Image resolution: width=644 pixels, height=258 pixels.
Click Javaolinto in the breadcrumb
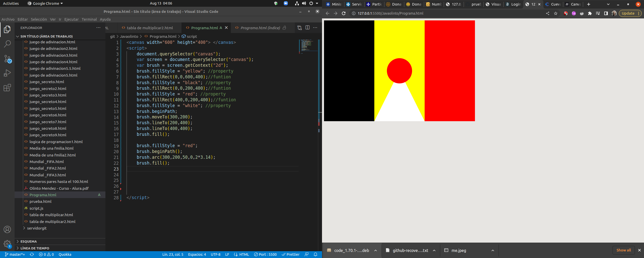[x=129, y=37]
